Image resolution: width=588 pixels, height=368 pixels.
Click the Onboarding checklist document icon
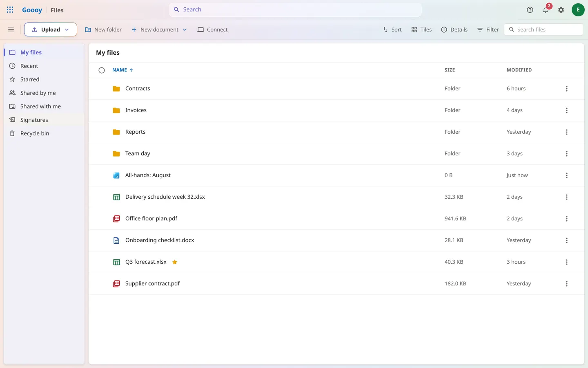click(116, 240)
